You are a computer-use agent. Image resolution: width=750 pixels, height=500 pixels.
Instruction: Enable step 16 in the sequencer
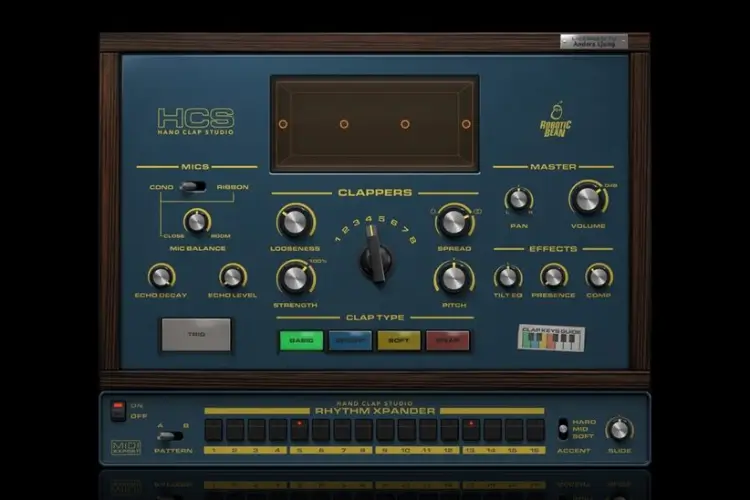535,430
